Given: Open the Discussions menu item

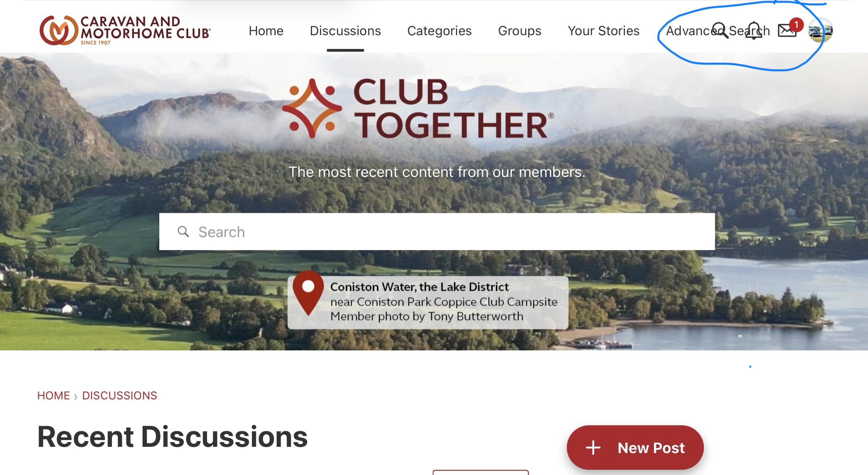Looking at the screenshot, I should pyautogui.click(x=345, y=31).
